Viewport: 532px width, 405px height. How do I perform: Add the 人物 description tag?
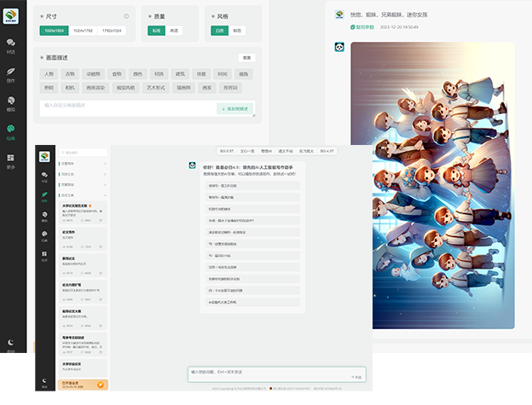49,74
